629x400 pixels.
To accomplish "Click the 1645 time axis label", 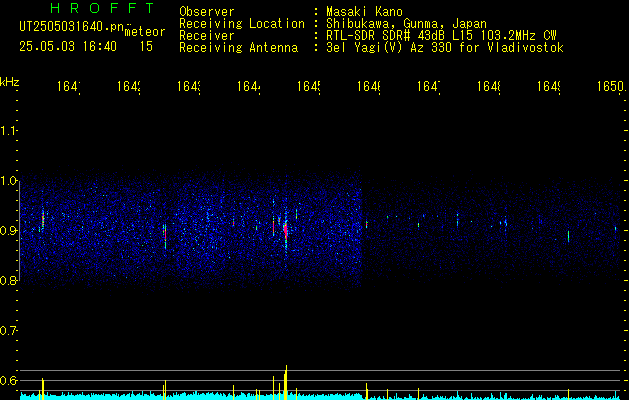I will click(309, 86).
